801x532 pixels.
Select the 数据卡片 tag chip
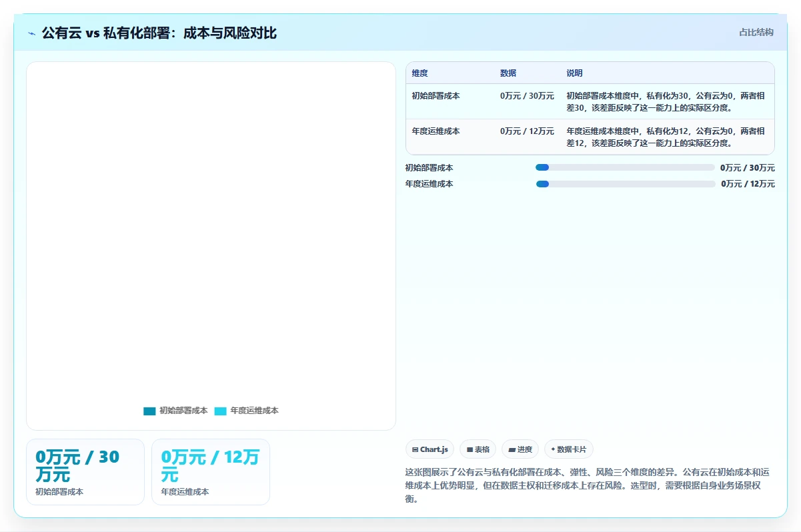tap(569, 449)
